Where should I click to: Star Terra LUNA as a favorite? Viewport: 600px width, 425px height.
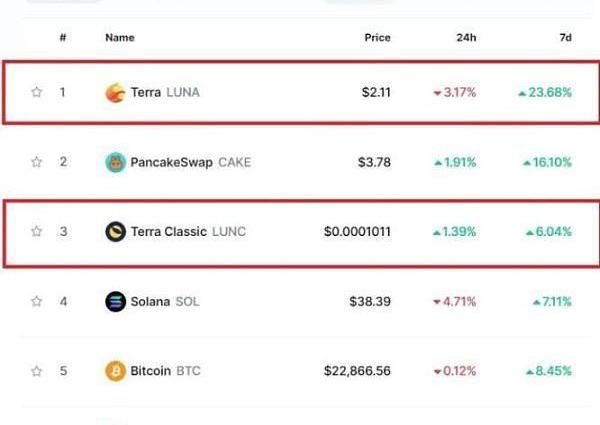37,93
